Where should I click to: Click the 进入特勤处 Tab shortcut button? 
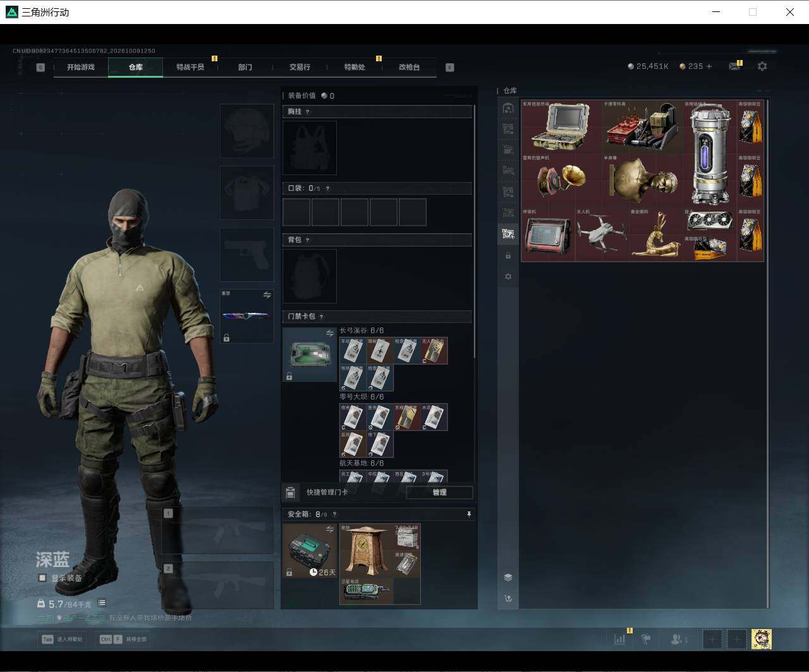tap(63, 639)
